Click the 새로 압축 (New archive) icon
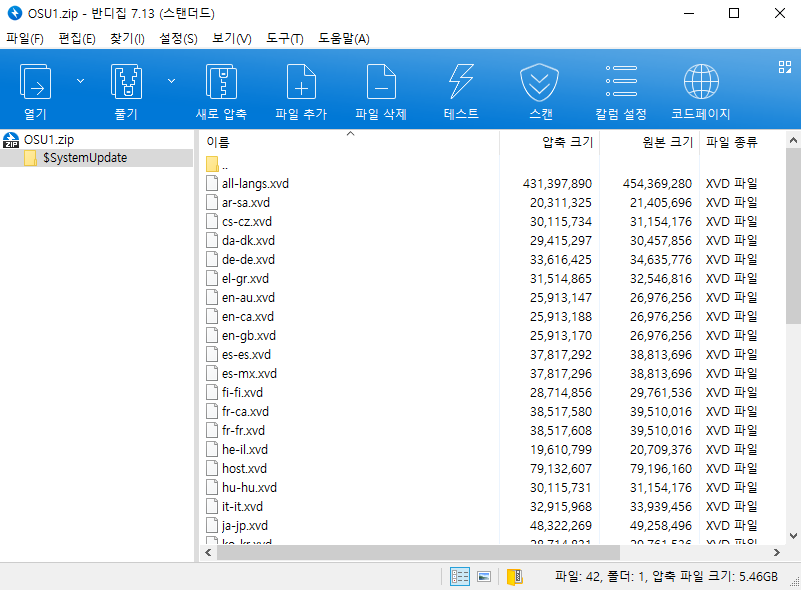The width and height of the screenshot is (801, 590). 221,82
